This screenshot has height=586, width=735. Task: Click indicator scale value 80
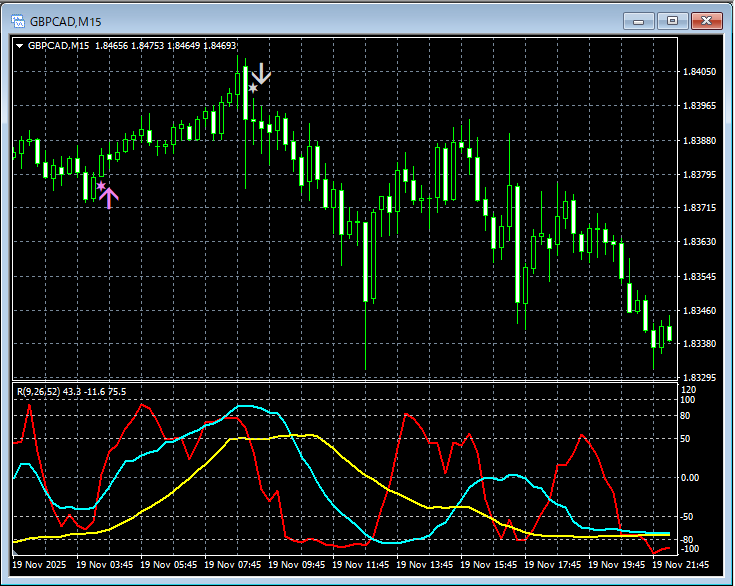pyautogui.click(x=685, y=416)
